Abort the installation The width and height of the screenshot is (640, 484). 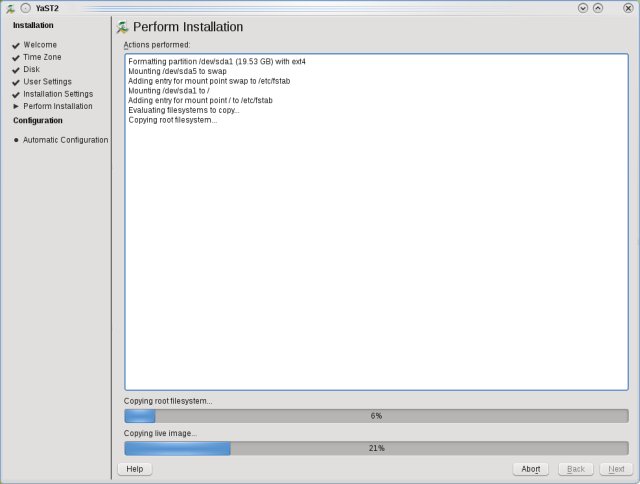pyautogui.click(x=531, y=469)
